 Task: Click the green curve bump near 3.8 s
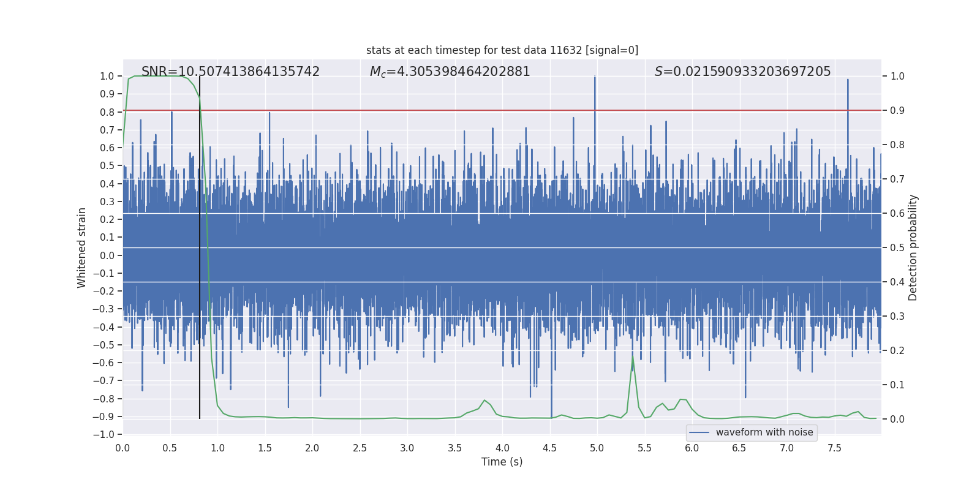(484, 401)
